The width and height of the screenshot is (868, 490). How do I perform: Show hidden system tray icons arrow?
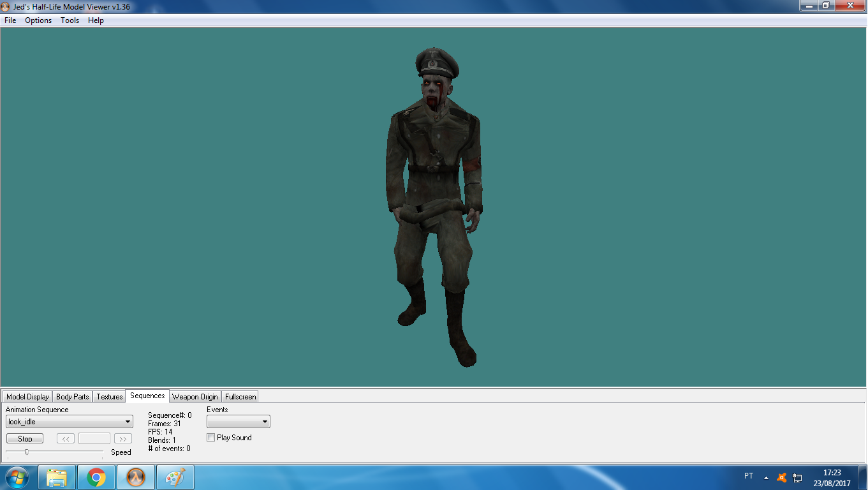pyautogui.click(x=766, y=477)
